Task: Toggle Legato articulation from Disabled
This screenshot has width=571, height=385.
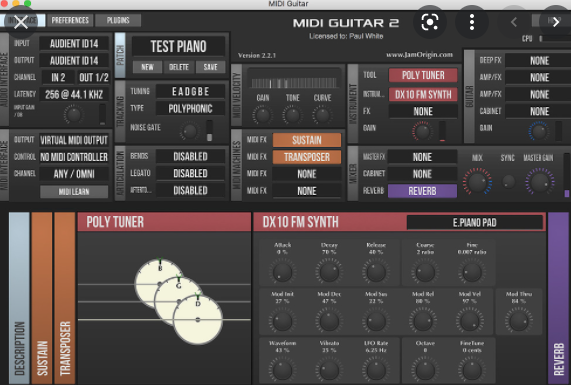Action: click(x=190, y=173)
